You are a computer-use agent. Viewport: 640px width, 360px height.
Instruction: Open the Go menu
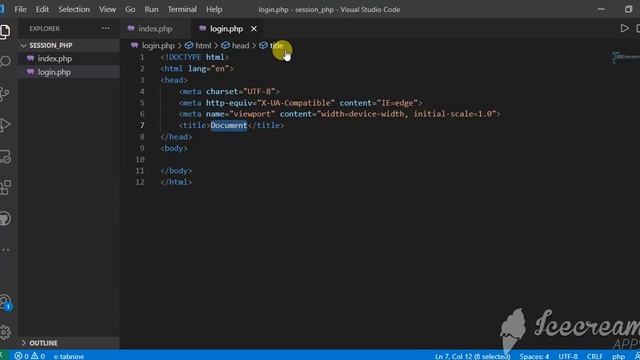(x=130, y=9)
